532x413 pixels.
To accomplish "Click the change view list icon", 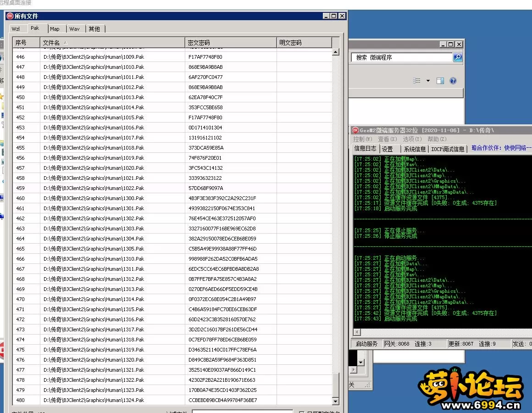I will point(416,81).
